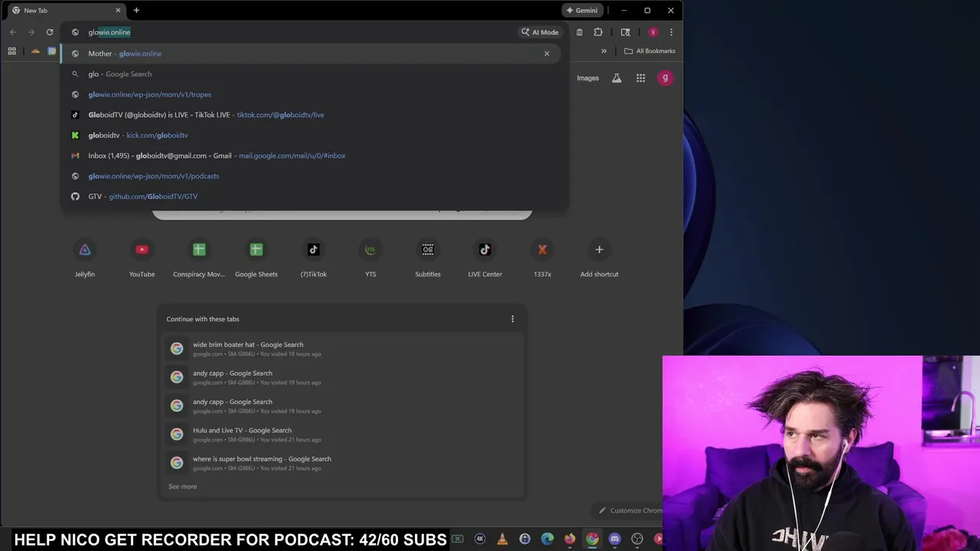The width and height of the screenshot is (980, 551).
Task: Open the apps grid bookmark icon
Action: (x=11, y=51)
